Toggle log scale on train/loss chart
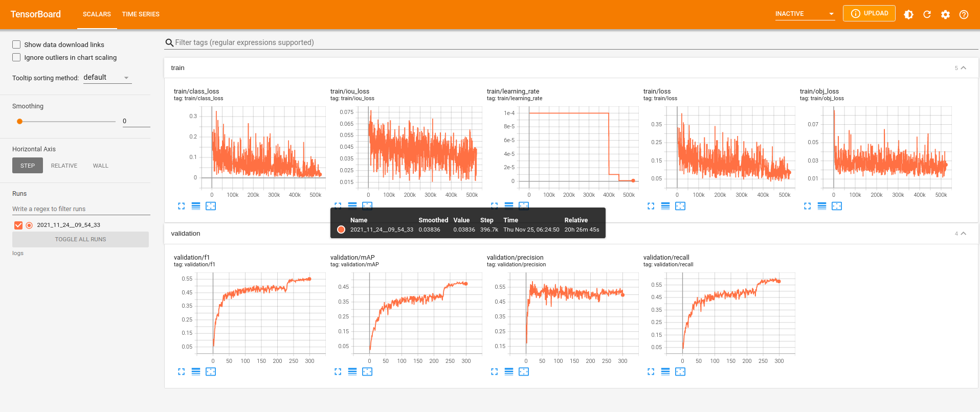This screenshot has width=980, height=412. [665, 206]
